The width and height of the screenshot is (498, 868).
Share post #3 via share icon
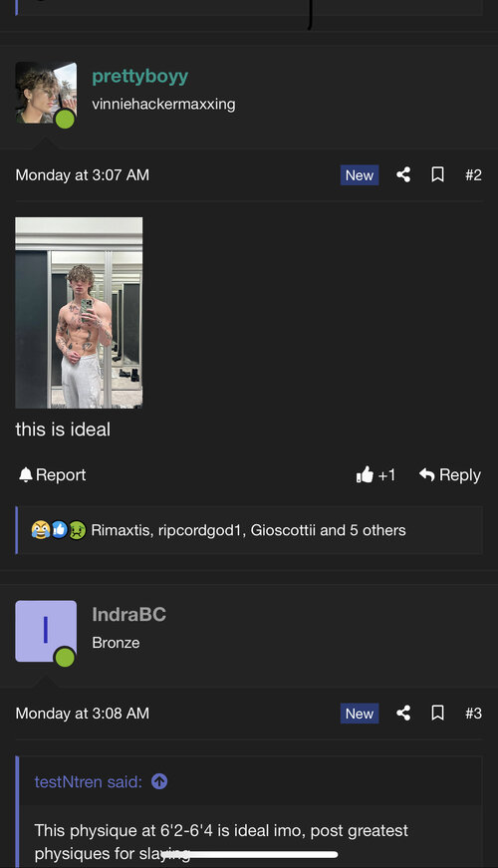[x=403, y=713]
